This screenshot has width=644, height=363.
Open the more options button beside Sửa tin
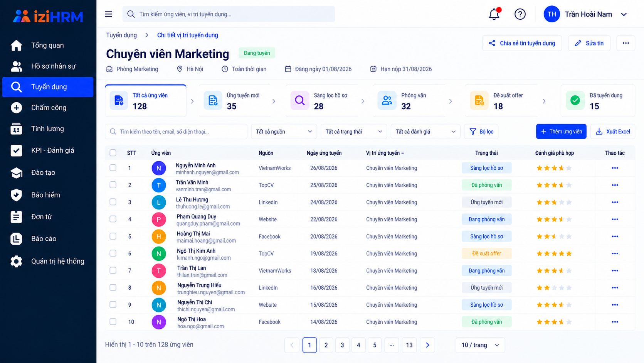(x=626, y=43)
